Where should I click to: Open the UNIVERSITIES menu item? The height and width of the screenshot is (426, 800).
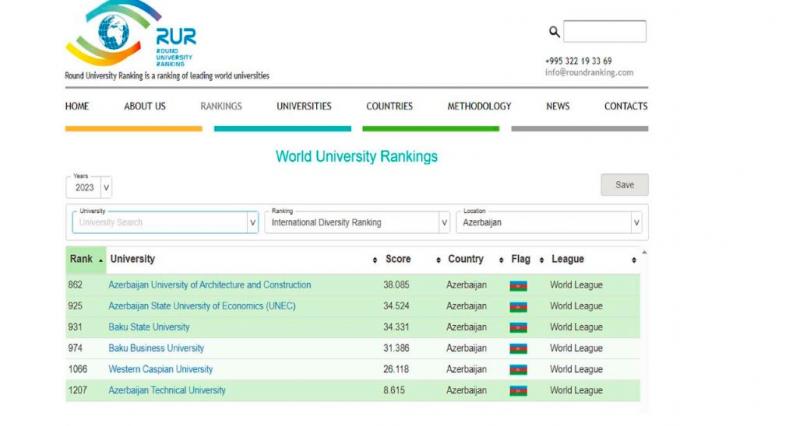(304, 106)
